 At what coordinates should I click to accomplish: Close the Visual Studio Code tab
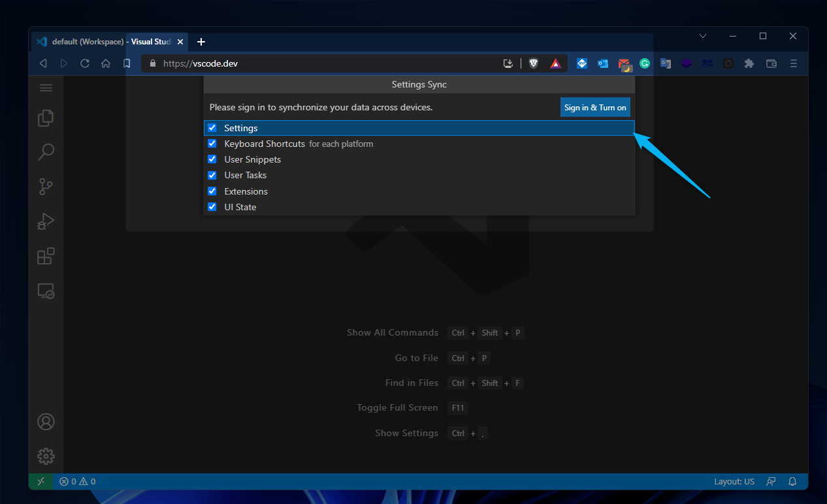[181, 42]
